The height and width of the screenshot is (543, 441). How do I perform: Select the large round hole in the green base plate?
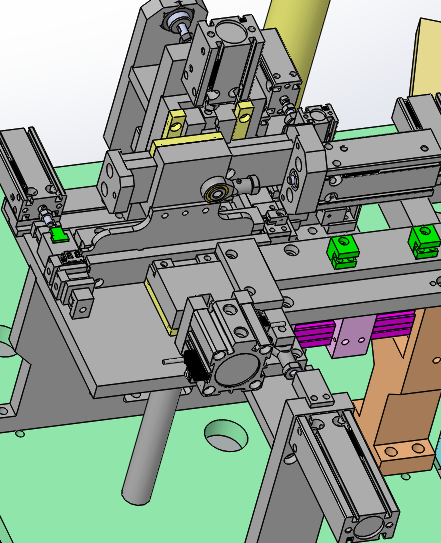226,435
